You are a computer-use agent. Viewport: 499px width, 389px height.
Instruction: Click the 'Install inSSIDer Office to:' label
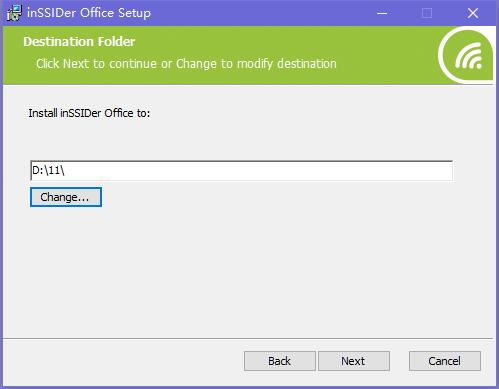pyautogui.click(x=89, y=113)
